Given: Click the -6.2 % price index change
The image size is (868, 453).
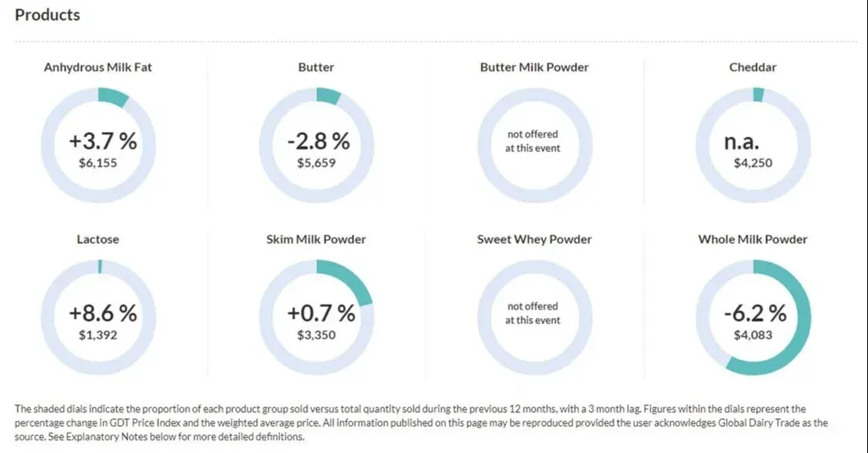Looking at the screenshot, I should 754,313.
